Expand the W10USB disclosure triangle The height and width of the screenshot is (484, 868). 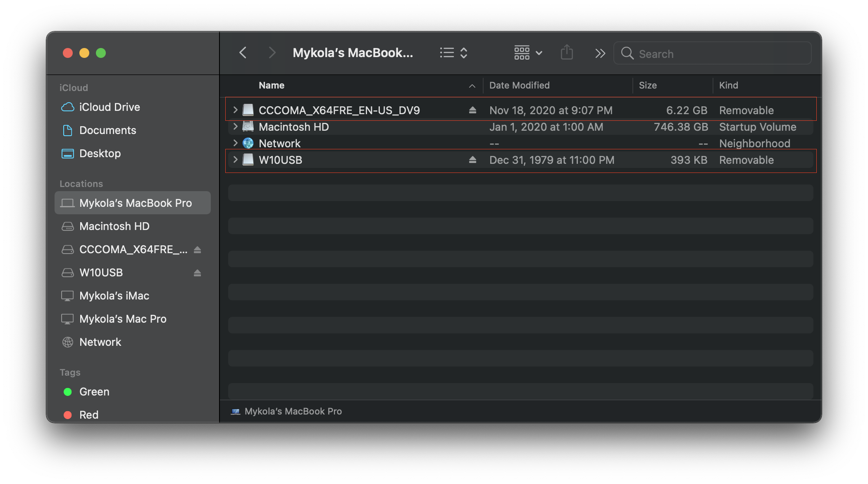click(x=235, y=160)
